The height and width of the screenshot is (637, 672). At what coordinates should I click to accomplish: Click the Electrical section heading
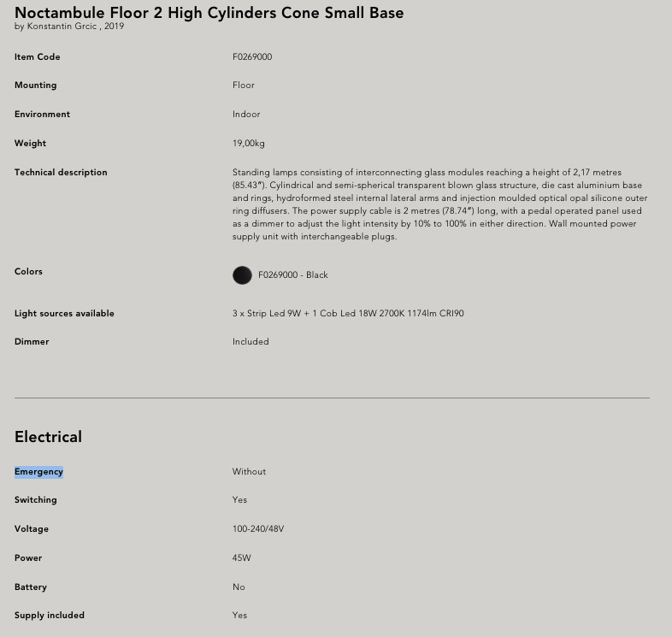[x=48, y=437]
